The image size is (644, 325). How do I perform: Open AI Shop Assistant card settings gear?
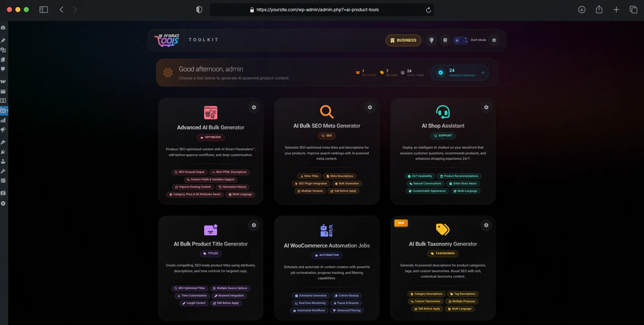click(486, 107)
